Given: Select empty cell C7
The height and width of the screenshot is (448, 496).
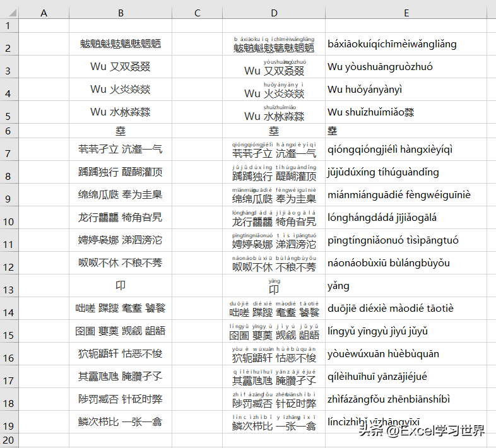Looking at the screenshot, I should [x=197, y=150].
